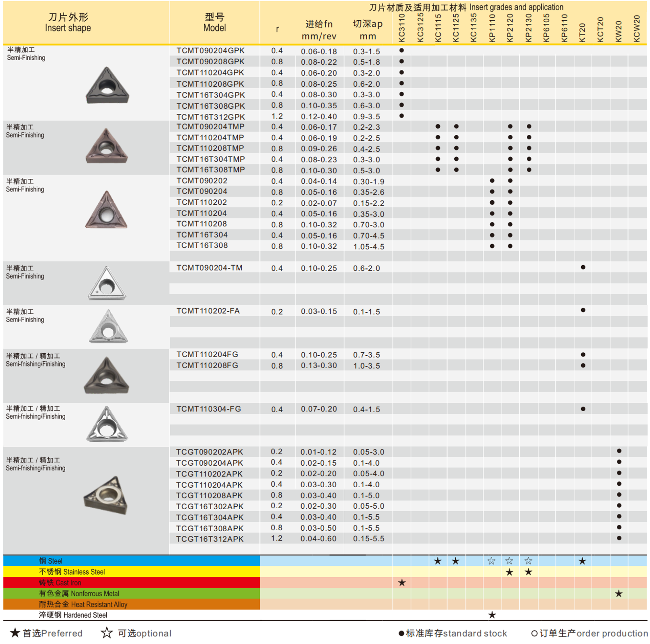Select model TCMT090204GPK in the table
This screenshot has width=650, height=644.
coord(210,50)
